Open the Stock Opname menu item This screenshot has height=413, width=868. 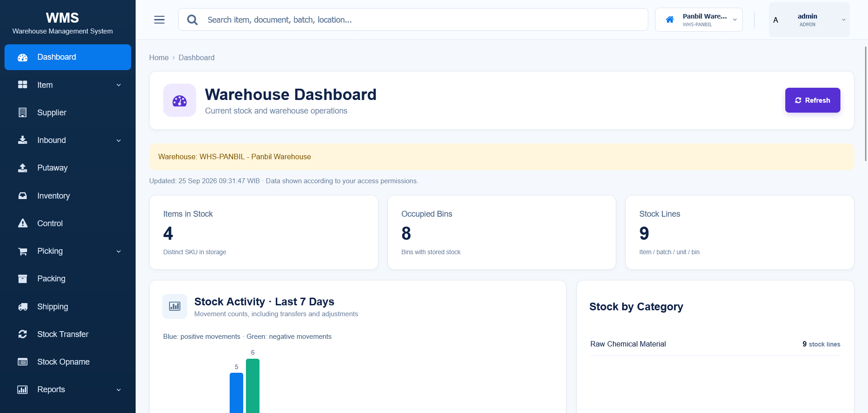pyautogui.click(x=68, y=362)
